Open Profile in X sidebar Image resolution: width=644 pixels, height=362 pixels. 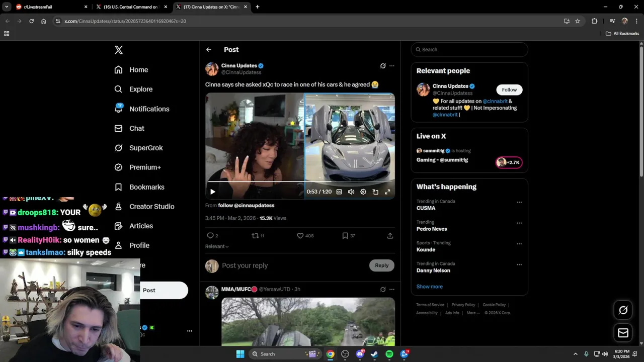pos(132,245)
